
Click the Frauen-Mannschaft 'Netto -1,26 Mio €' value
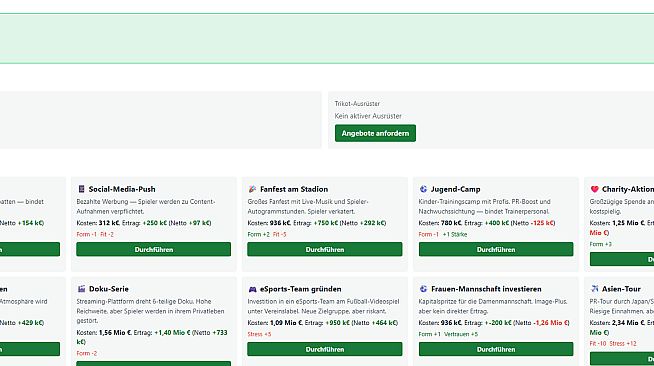tap(541, 323)
